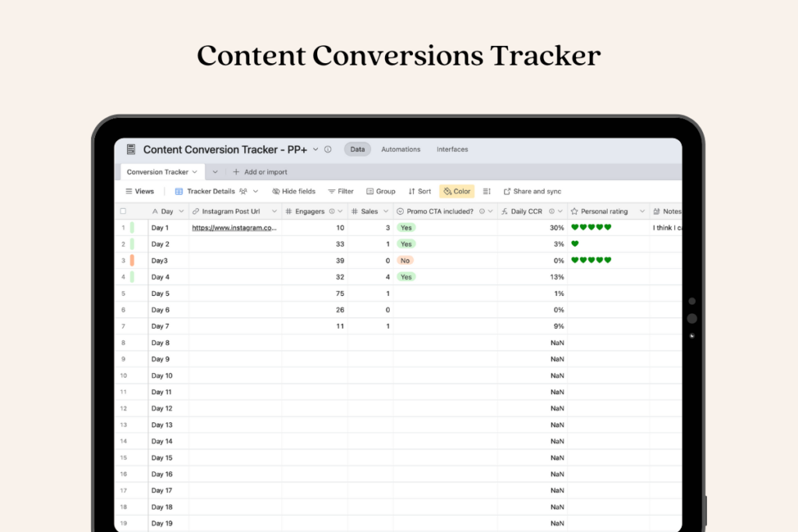Expand the base title dropdown chevron
The image size is (798, 532).
[316, 150]
